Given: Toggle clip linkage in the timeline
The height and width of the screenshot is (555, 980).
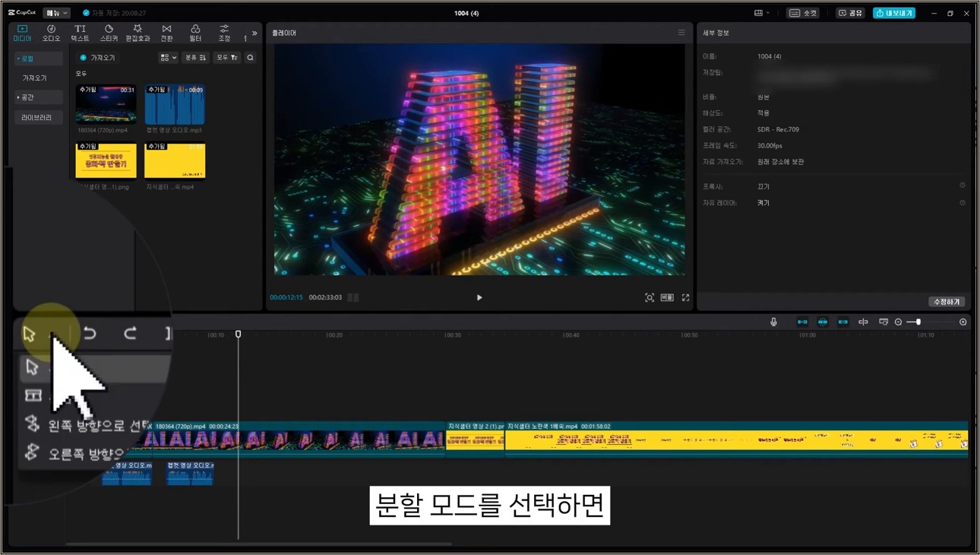Looking at the screenshot, I should (843, 322).
